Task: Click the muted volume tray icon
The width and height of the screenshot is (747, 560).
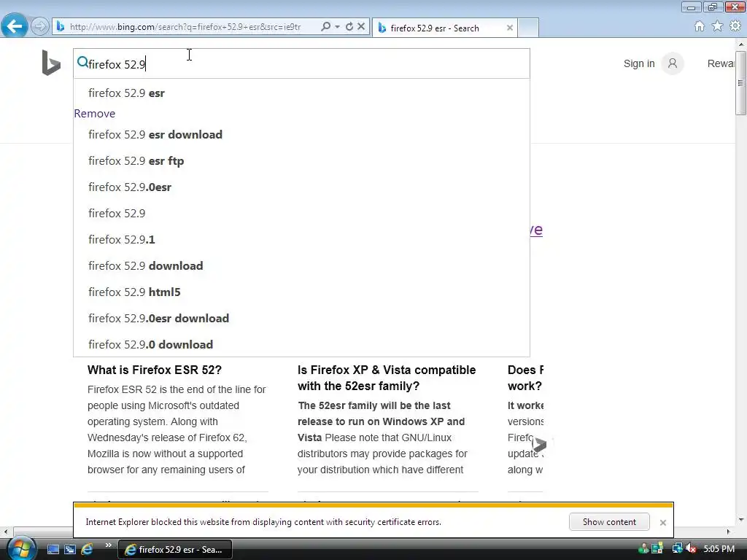Action: coord(691,549)
